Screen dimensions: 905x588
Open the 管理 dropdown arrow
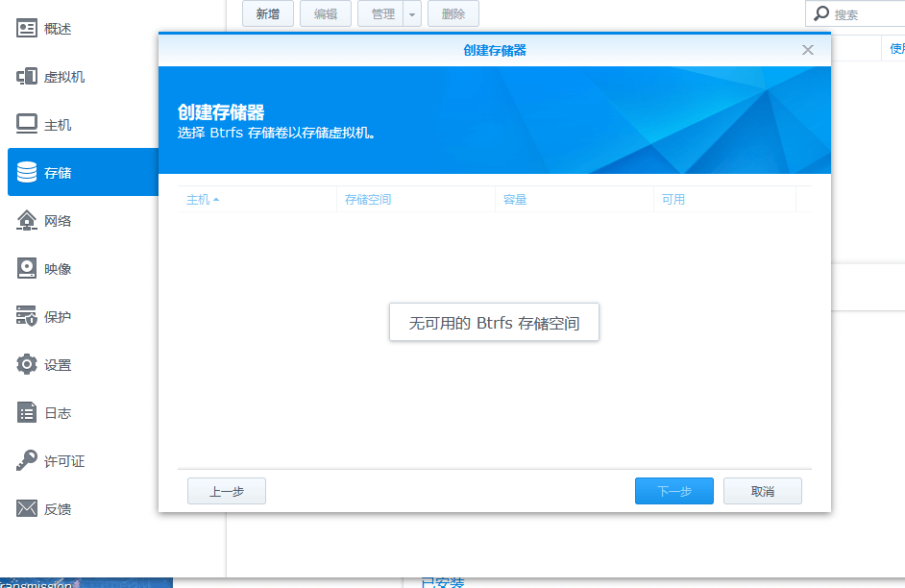click(411, 13)
